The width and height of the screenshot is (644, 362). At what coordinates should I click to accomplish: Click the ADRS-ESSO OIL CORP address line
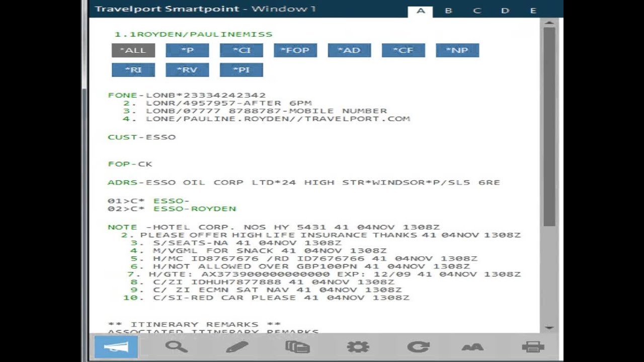(x=304, y=183)
